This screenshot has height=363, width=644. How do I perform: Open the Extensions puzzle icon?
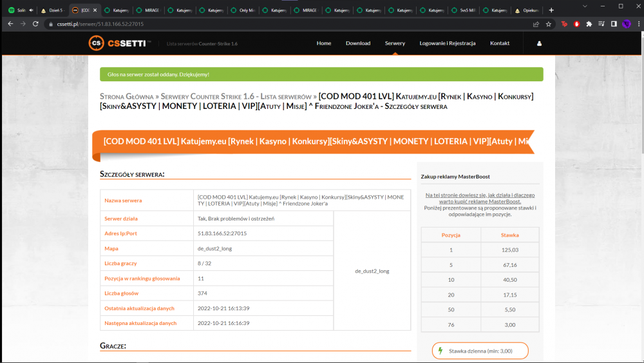click(589, 25)
